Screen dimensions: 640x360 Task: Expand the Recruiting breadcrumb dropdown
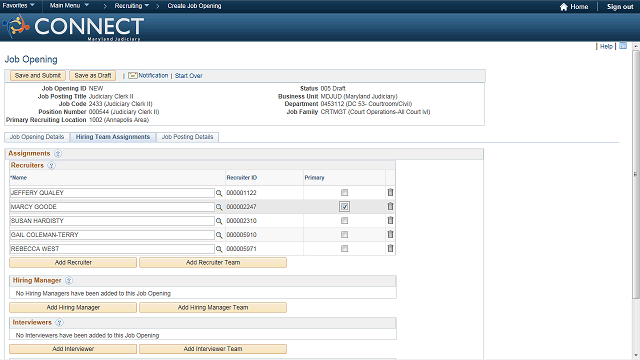click(x=131, y=6)
